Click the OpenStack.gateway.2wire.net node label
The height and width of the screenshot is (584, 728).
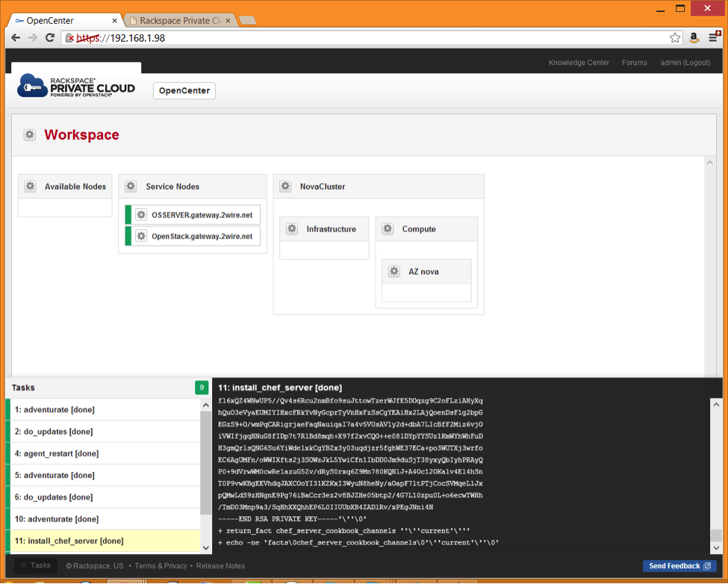[x=202, y=236]
